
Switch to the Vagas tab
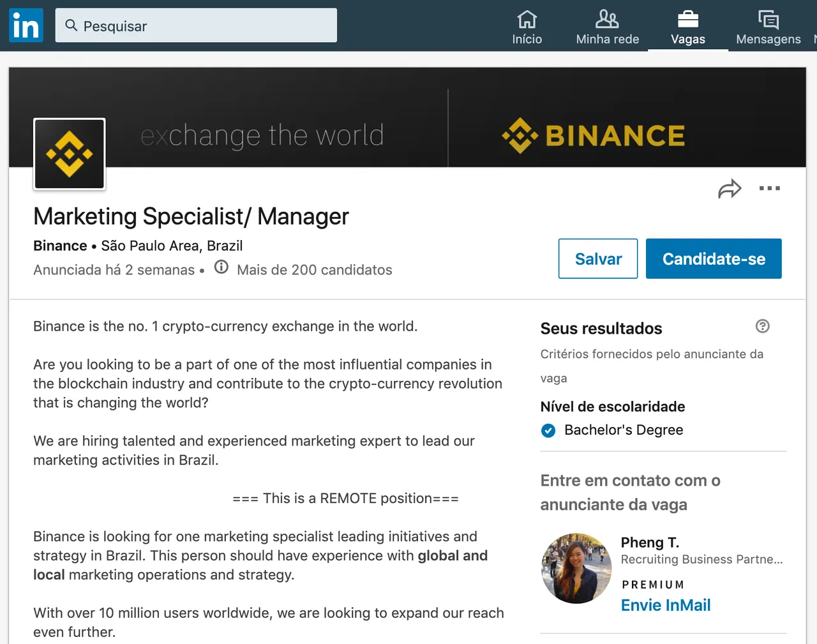coord(687,27)
